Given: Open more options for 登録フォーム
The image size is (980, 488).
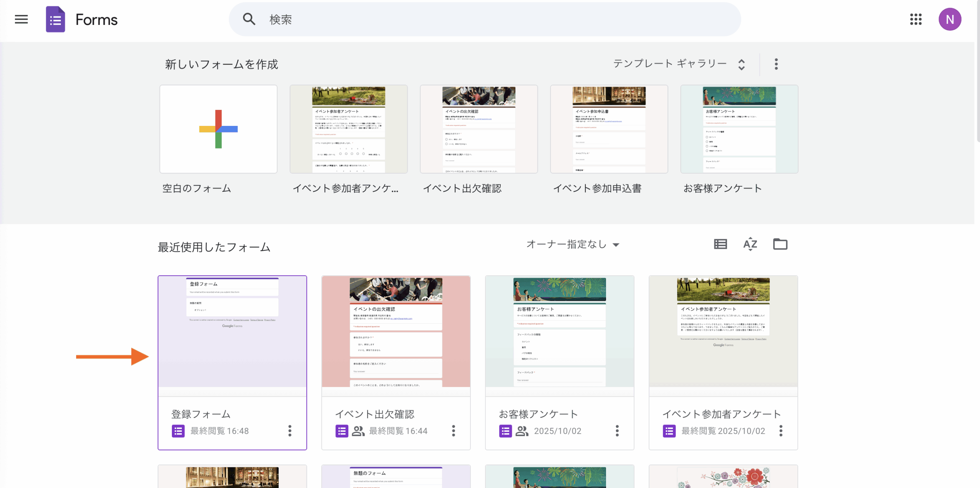Looking at the screenshot, I should click(x=290, y=431).
